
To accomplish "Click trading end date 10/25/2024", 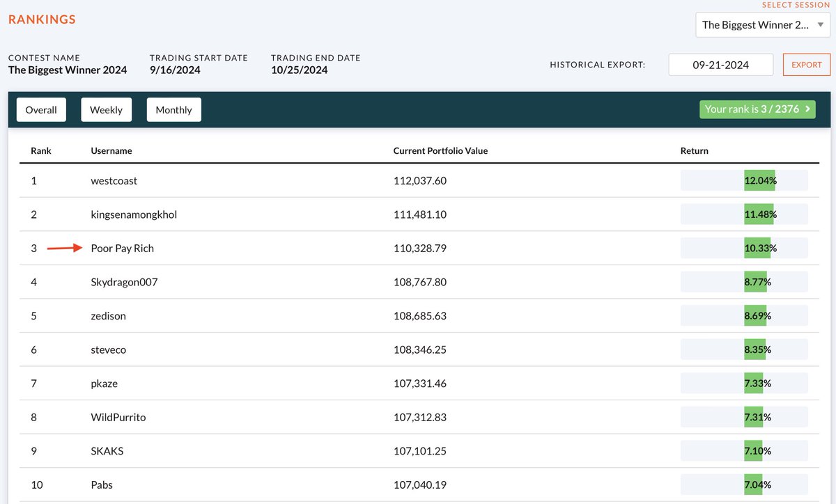I will 300,70.
